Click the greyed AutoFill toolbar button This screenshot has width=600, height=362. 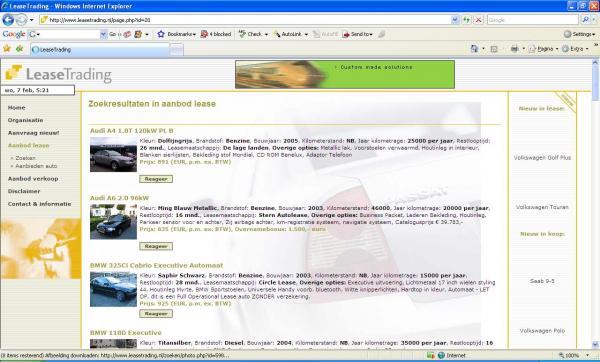tap(325, 34)
